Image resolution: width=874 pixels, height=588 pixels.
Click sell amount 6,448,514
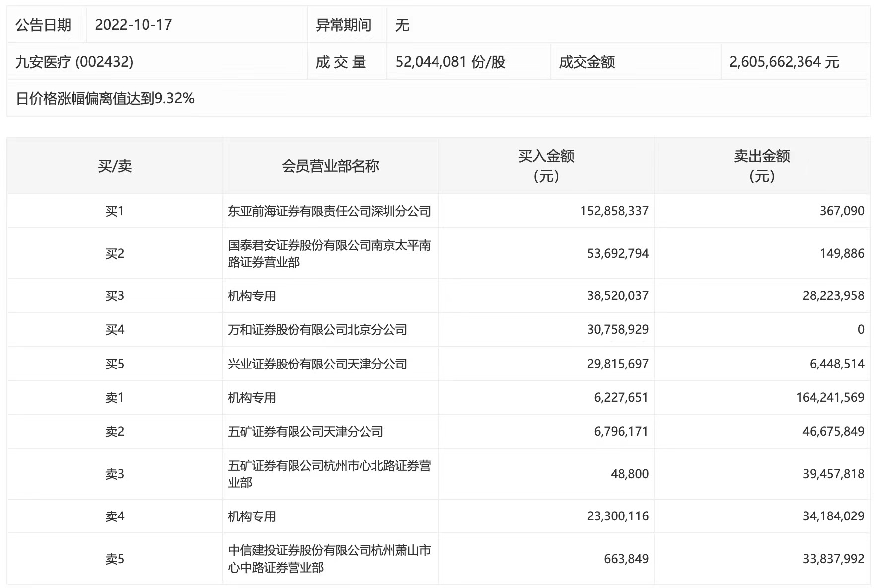tap(837, 364)
